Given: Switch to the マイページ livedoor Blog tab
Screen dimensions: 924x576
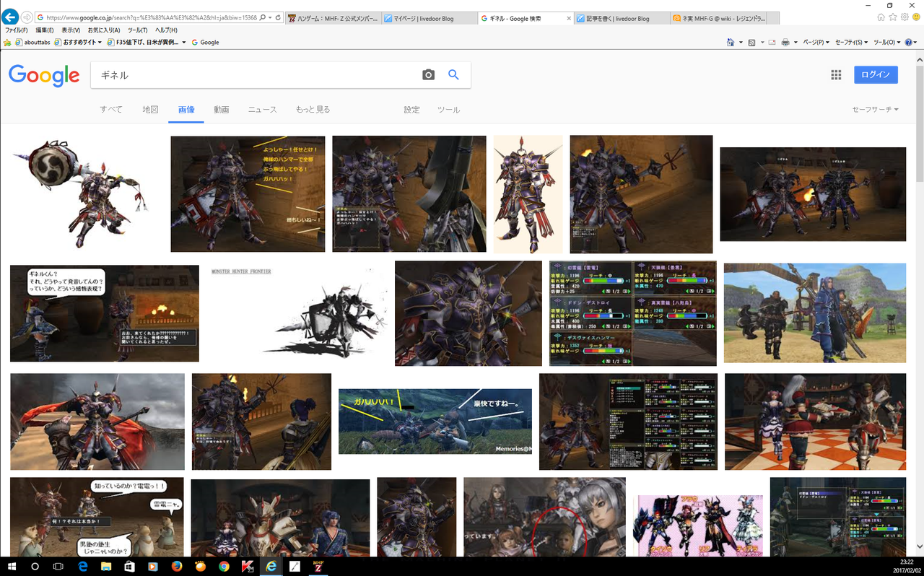Looking at the screenshot, I should [x=429, y=18].
